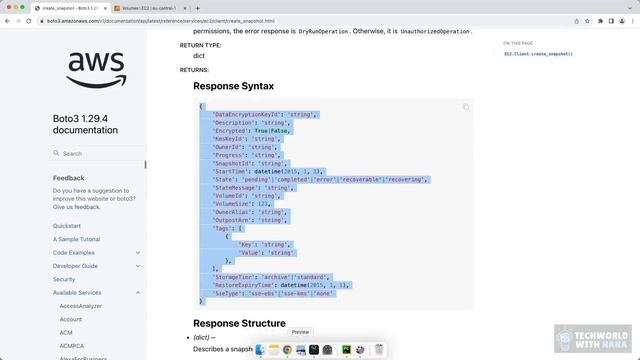
Task: Click the RETURN TYPE label
Action: (x=200, y=45)
